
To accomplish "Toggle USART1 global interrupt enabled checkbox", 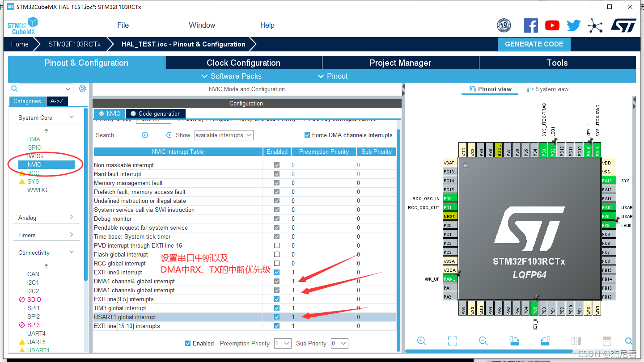I will click(277, 317).
